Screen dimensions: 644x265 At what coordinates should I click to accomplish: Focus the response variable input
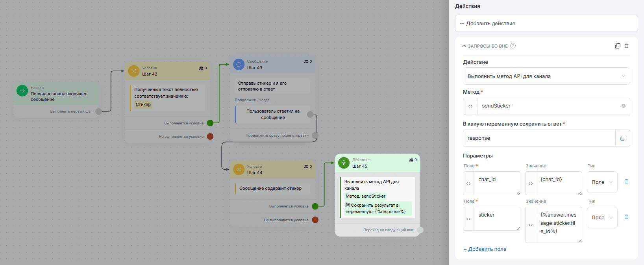click(539, 138)
